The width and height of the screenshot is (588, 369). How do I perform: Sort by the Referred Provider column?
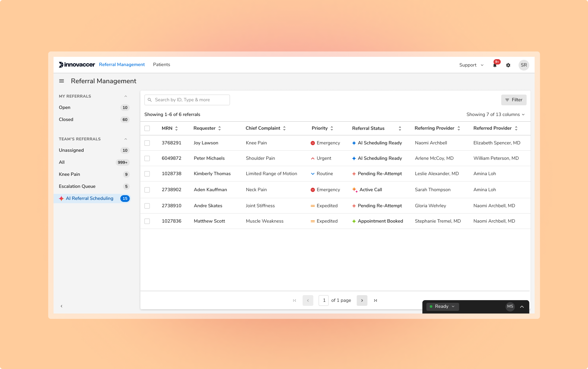coord(516,128)
